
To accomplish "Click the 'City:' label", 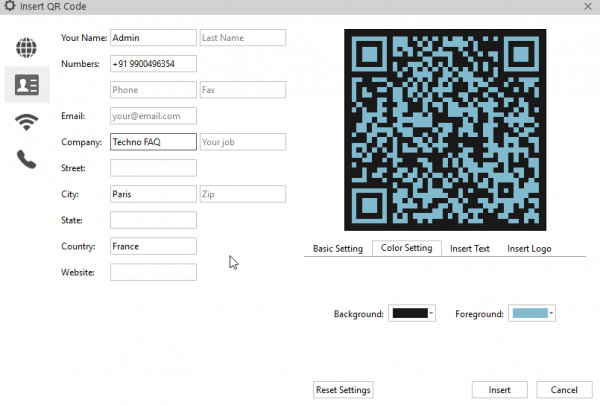I will pos(70,194).
